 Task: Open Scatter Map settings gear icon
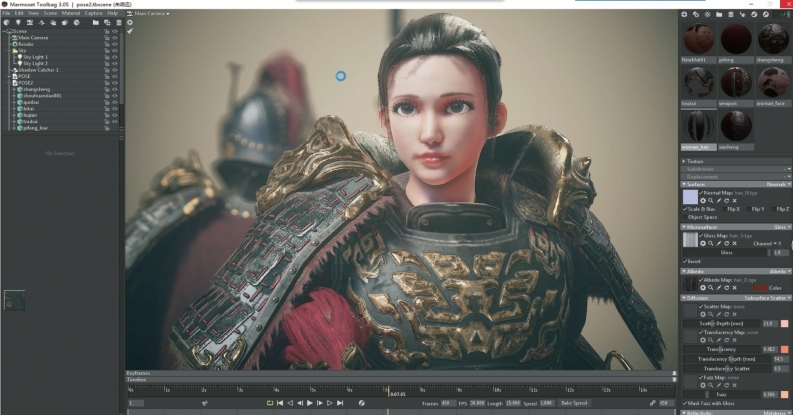pos(702,314)
